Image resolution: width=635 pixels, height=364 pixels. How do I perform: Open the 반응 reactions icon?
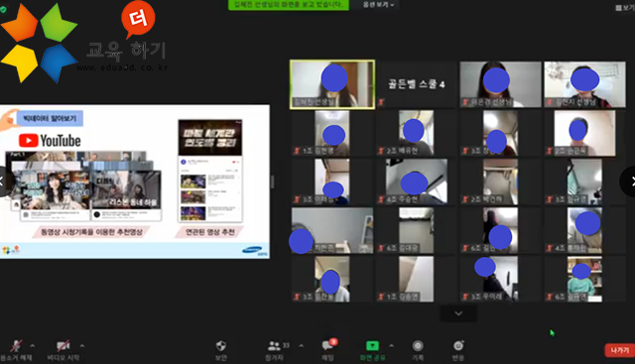(458, 346)
